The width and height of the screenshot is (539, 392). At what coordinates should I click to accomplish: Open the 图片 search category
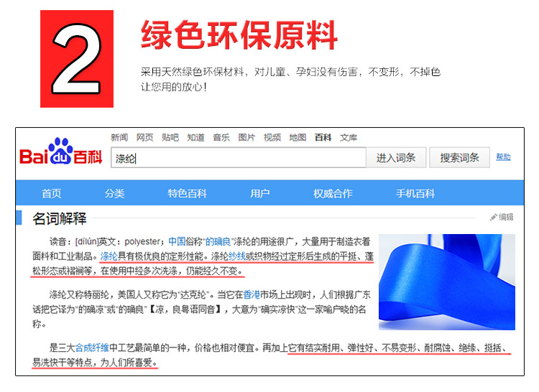pos(247,138)
